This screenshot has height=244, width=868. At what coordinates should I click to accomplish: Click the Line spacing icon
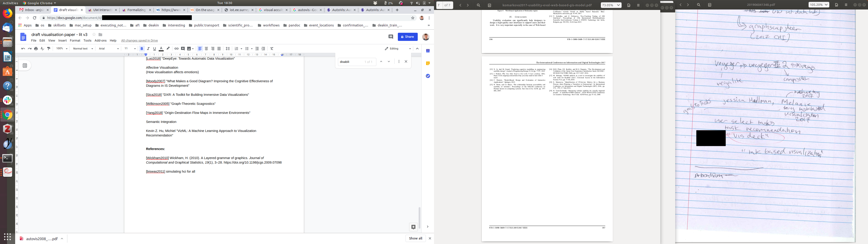[x=228, y=49]
